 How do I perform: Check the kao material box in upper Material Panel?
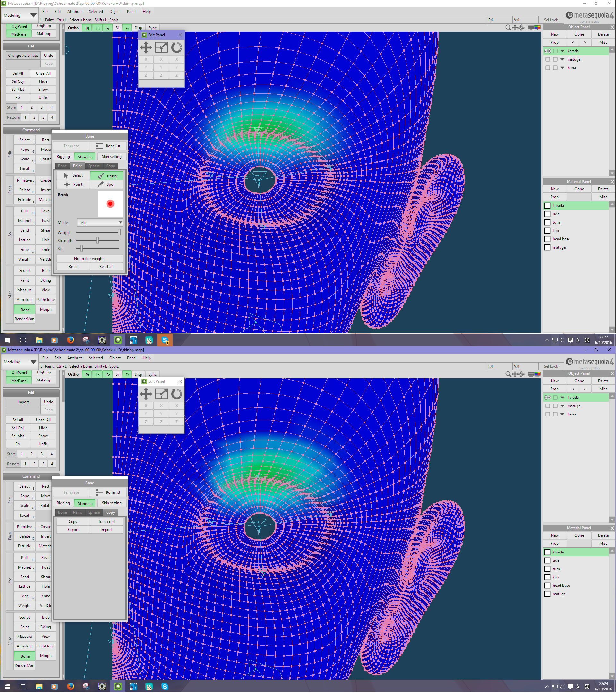(547, 231)
